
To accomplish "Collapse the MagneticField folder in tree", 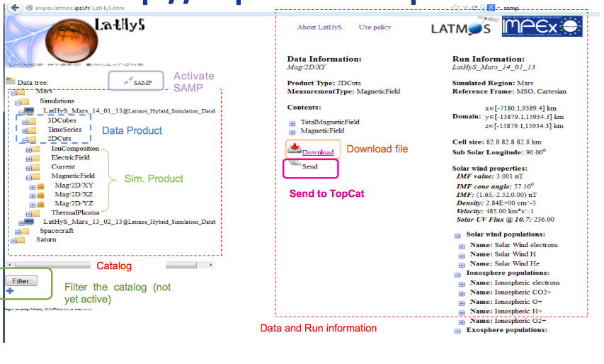I will click(x=29, y=178).
